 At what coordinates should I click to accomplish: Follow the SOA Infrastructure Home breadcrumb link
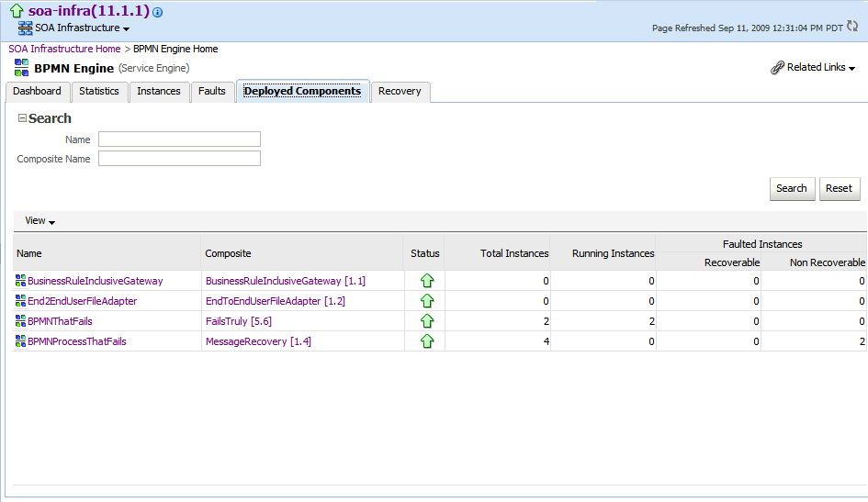click(x=64, y=49)
